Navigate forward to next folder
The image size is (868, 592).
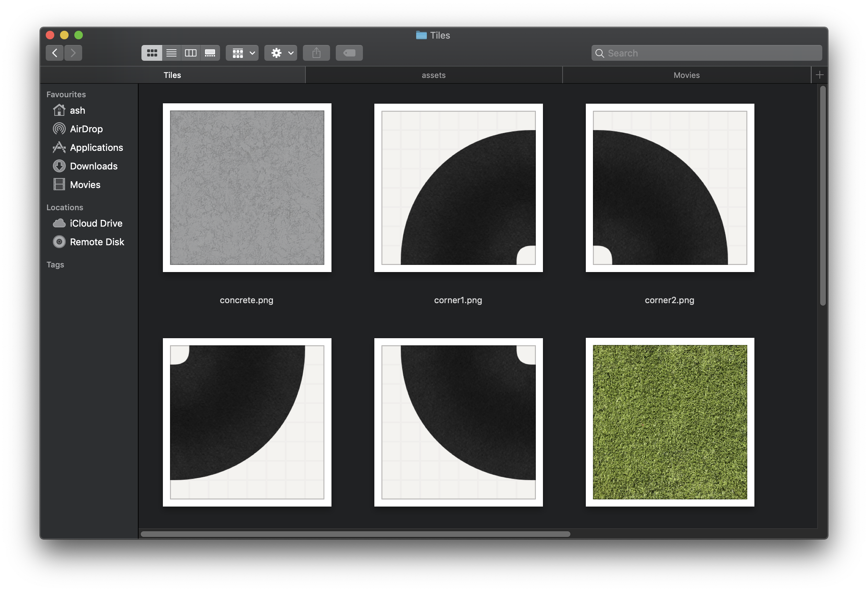(74, 52)
